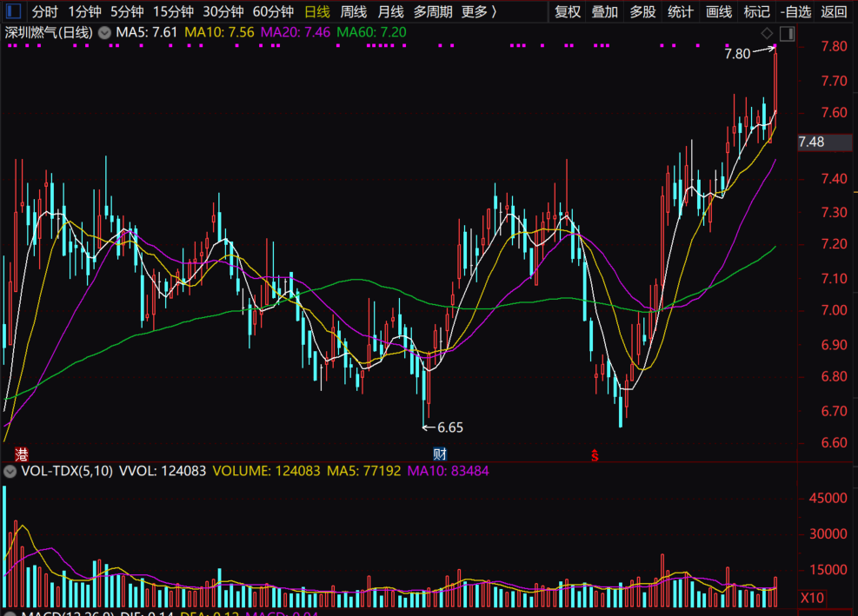858x616 pixels.
Task: Click the 15000 volume axis label
Action: pyautogui.click(x=828, y=570)
